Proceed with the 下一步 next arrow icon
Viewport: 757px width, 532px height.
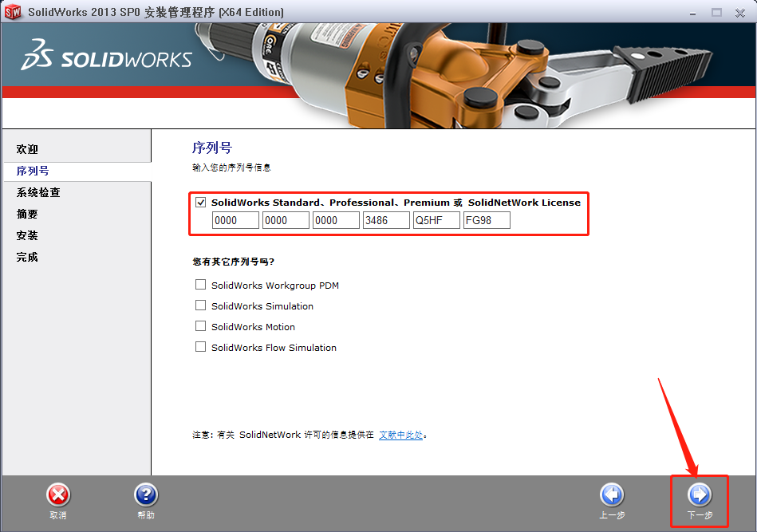[700, 495]
